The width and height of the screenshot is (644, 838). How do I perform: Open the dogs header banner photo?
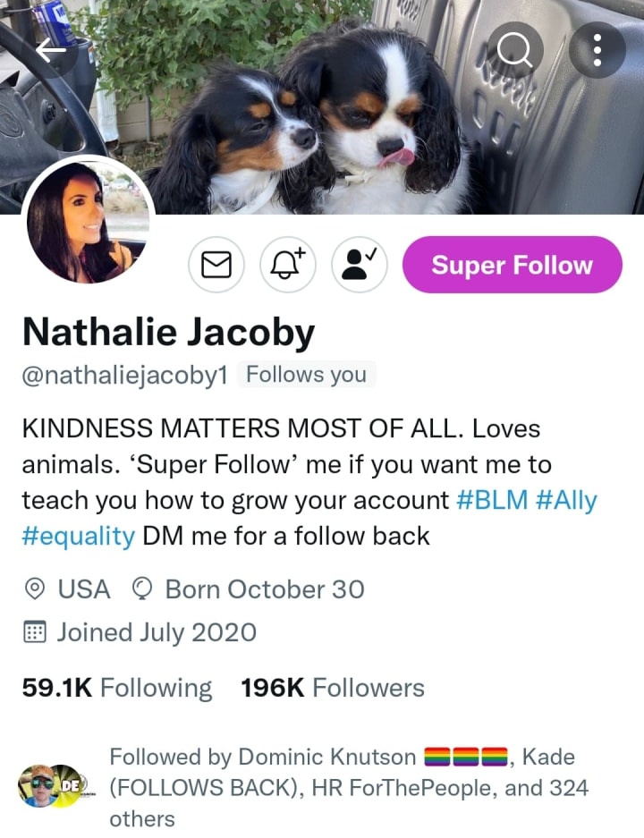(x=322, y=107)
